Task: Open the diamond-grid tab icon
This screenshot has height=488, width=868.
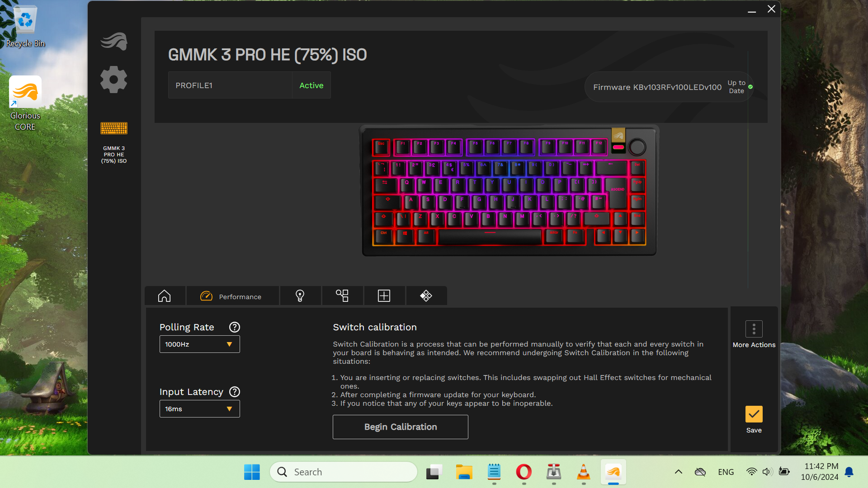Action: (x=426, y=296)
